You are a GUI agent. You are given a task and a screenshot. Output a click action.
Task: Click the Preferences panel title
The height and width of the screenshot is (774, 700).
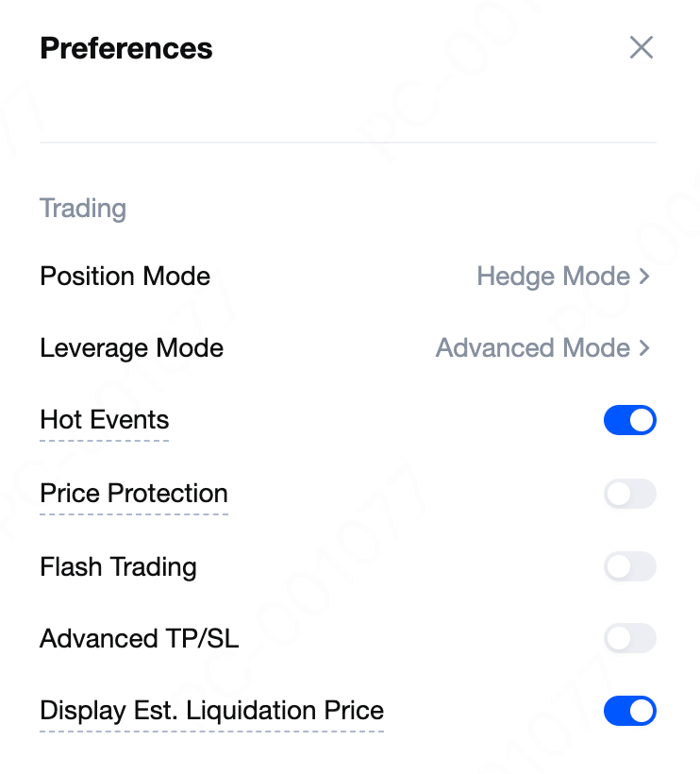[126, 48]
